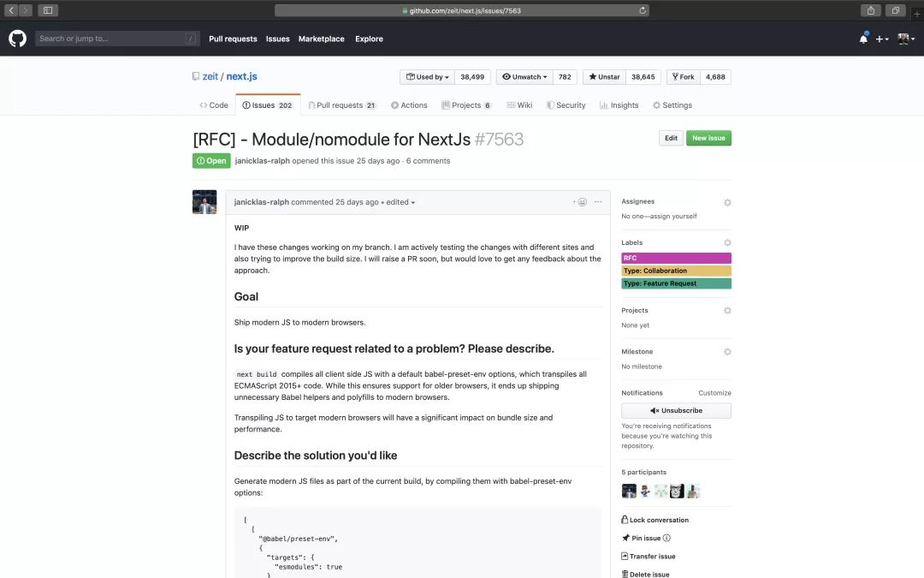Open the GitHub Octocat home logo

(x=18, y=39)
